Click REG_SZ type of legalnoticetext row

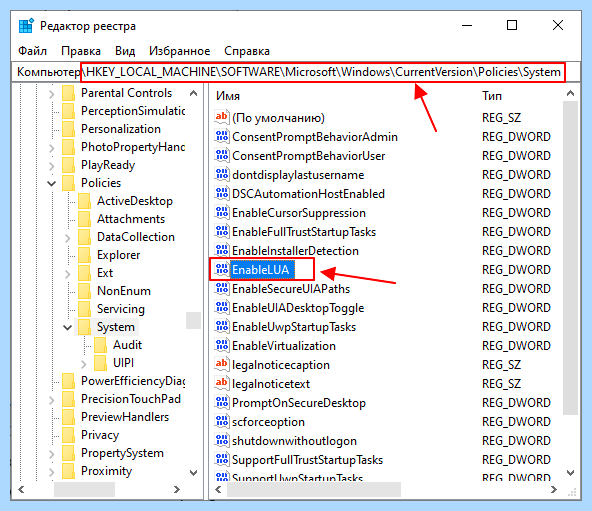(x=501, y=383)
